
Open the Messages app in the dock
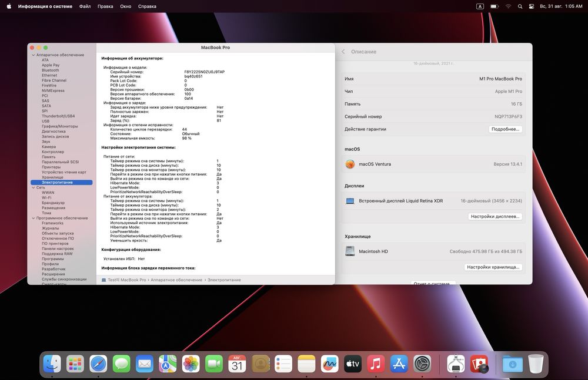[122, 364]
